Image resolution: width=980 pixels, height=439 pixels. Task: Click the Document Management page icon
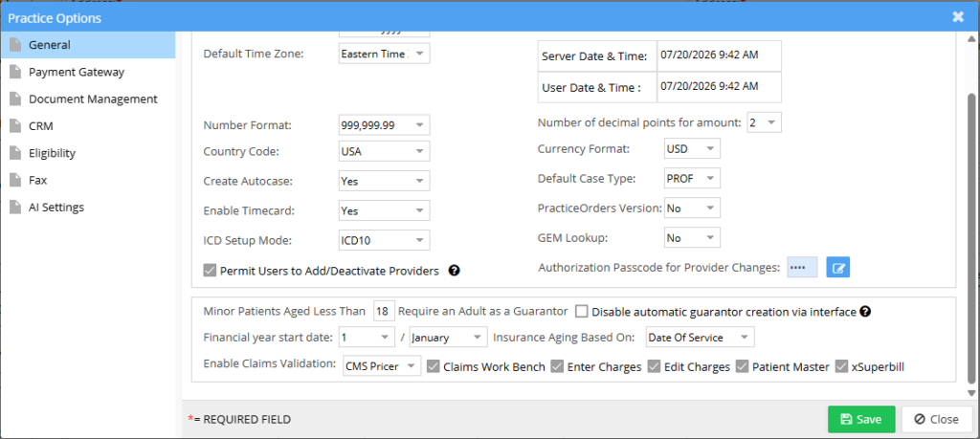pyautogui.click(x=15, y=99)
